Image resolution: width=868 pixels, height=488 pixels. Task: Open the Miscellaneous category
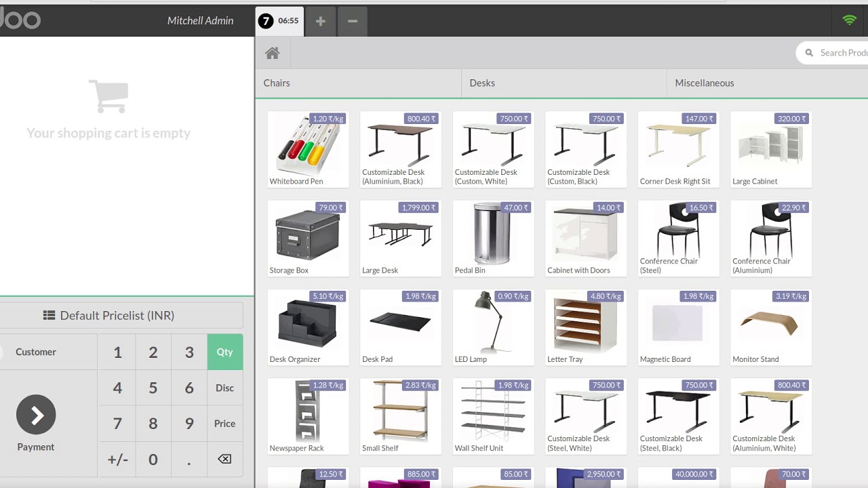coord(768,83)
